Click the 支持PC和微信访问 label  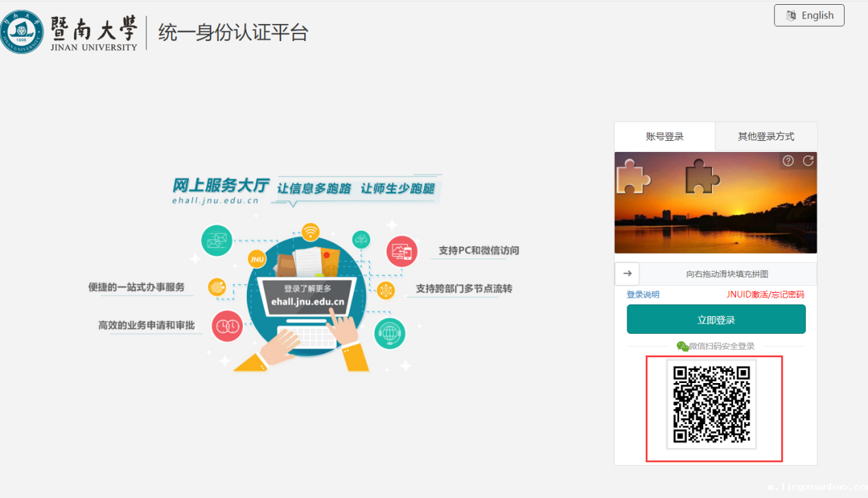[x=479, y=251]
